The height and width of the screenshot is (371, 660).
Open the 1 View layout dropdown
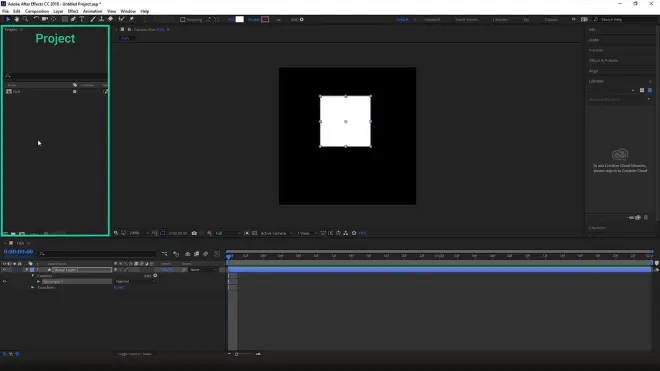coord(307,233)
